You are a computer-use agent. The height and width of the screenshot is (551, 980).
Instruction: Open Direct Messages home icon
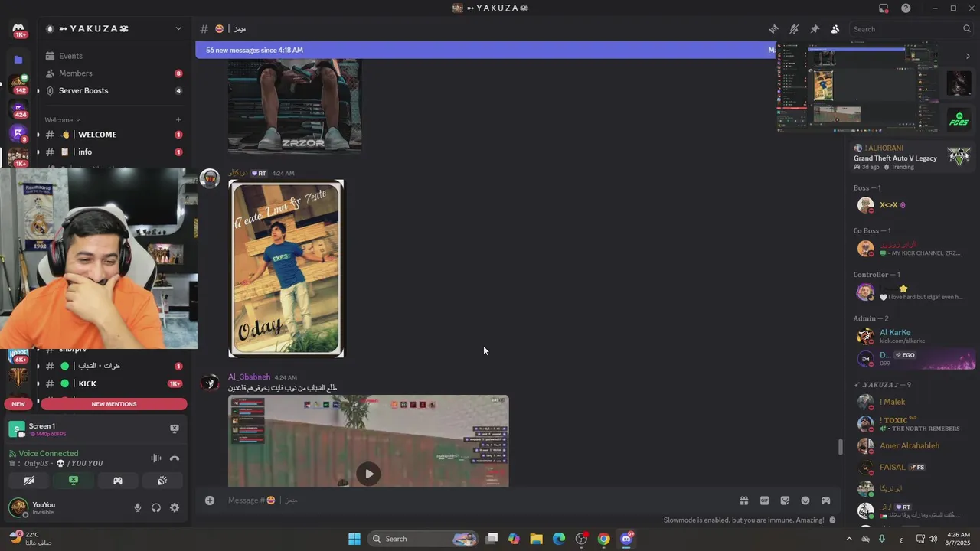click(x=18, y=29)
